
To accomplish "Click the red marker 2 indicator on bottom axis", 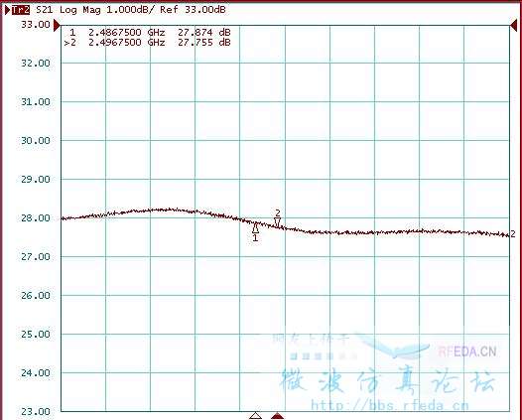I will [277, 415].
